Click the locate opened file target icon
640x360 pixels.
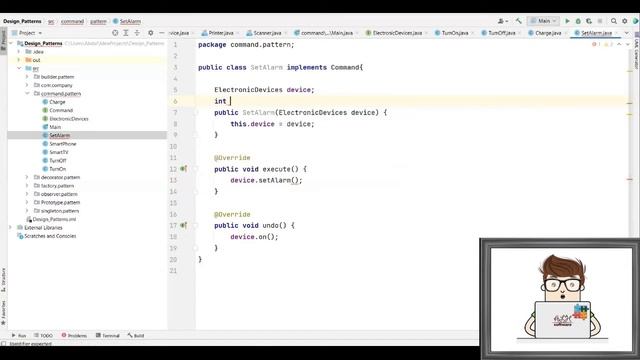tap(115, 33)
